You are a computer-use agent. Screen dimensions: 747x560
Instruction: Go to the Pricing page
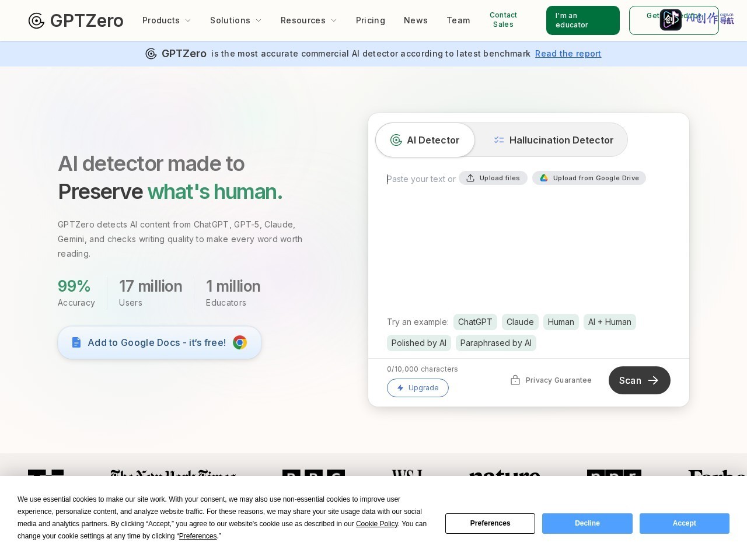(371, 20)
